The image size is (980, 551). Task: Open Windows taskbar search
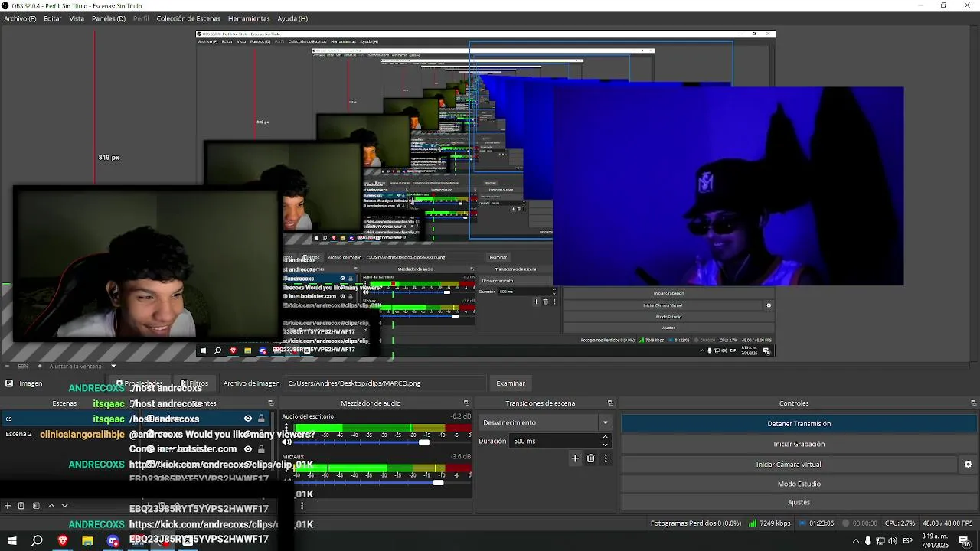[x=37, y=541]
